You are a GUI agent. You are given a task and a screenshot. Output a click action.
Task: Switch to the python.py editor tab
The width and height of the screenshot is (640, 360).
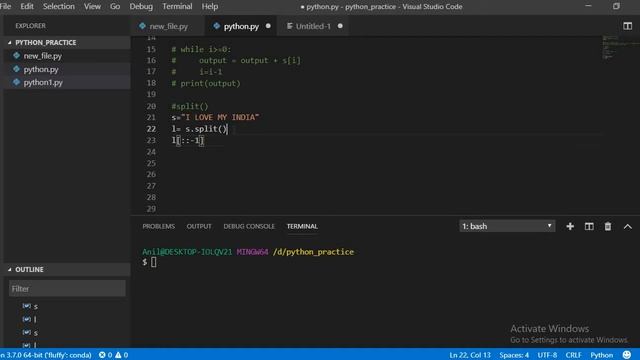click(x=241, y=26)
